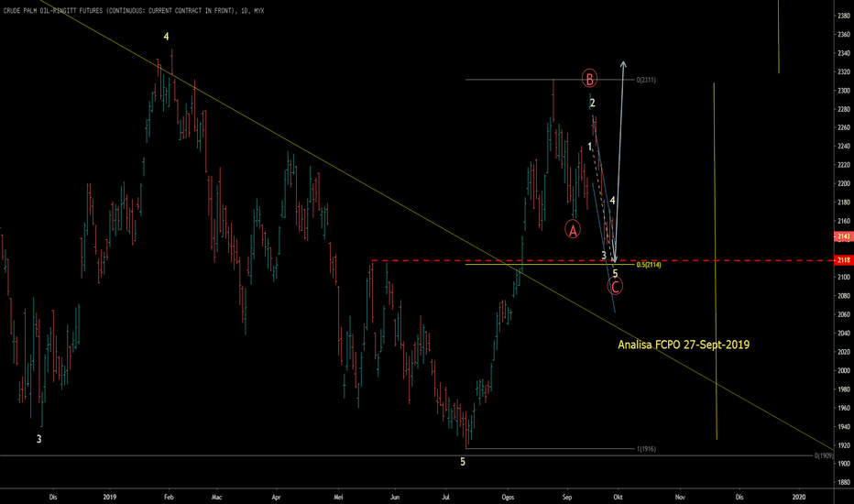Click the Okt date on time axis
The image size is (854, 504).
click(x=618, y=497)
